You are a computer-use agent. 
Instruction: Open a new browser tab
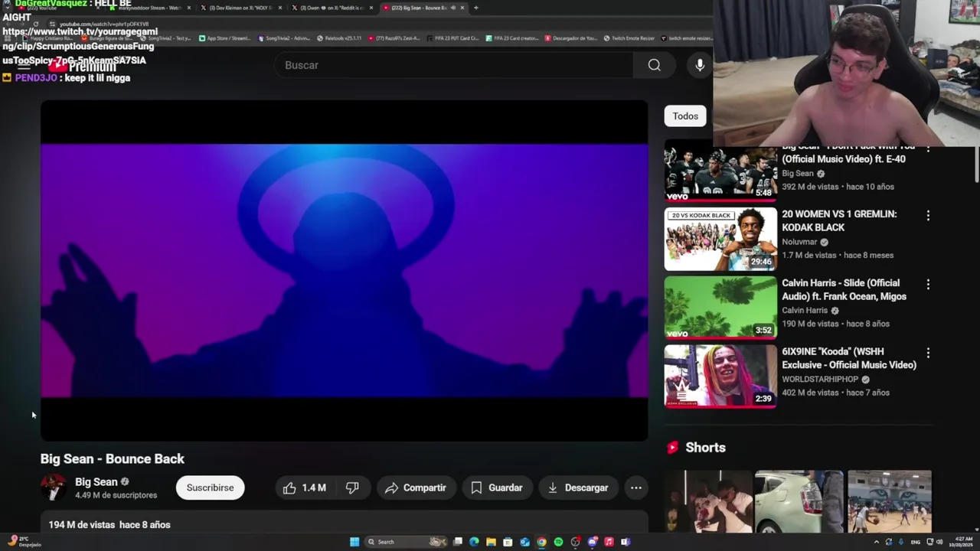pyautogui.click(x=476, y=8)
